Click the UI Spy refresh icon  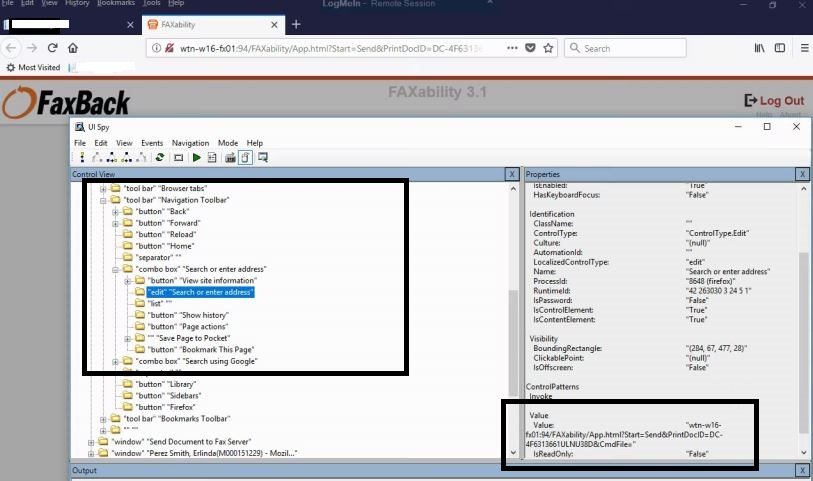[x=160, y=157]
